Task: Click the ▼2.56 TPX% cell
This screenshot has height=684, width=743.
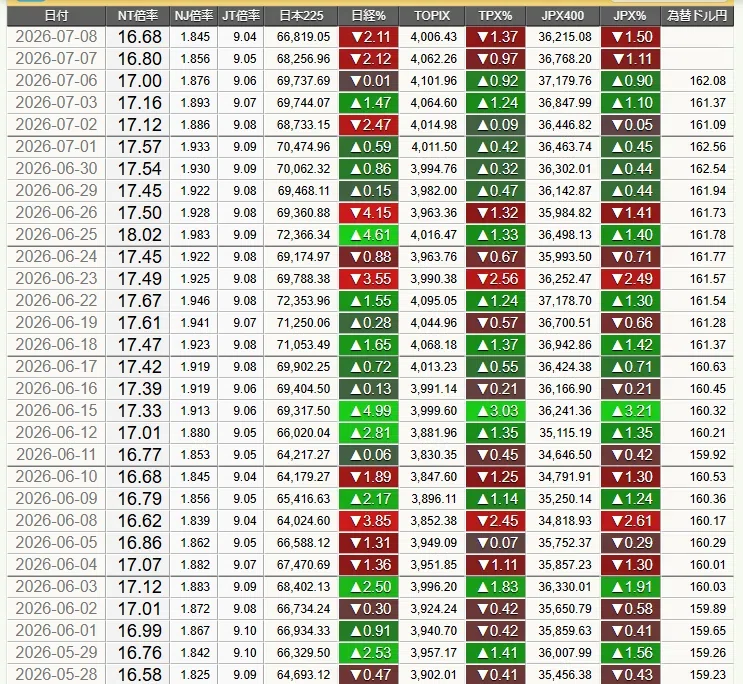Action: 496,279
